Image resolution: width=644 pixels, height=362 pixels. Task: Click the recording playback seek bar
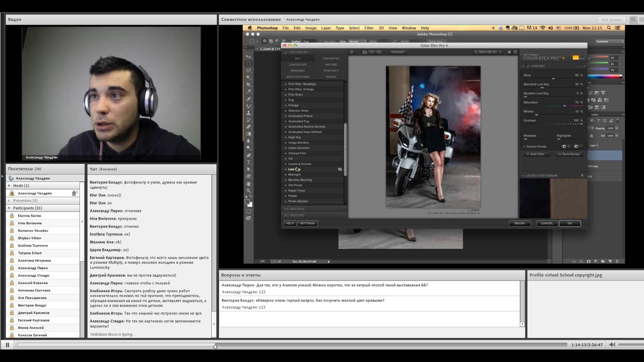tap(292, 345)
